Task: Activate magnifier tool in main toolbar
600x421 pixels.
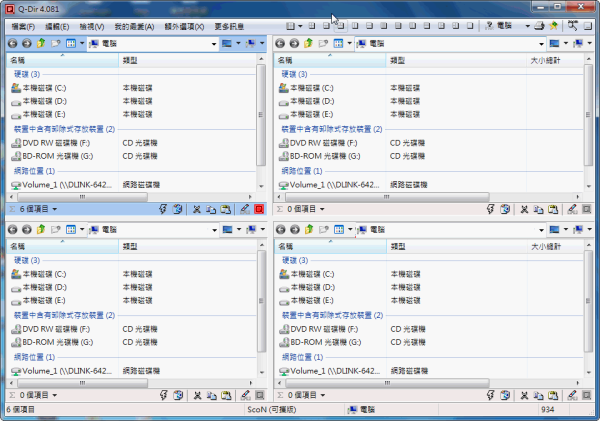Action: pyautogui.click(x=572, y=26)
